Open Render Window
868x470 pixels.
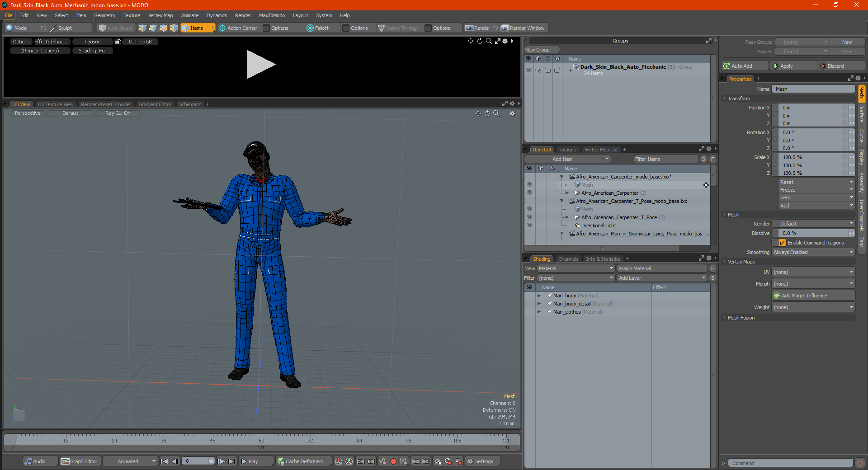click(x=524, y=28)
